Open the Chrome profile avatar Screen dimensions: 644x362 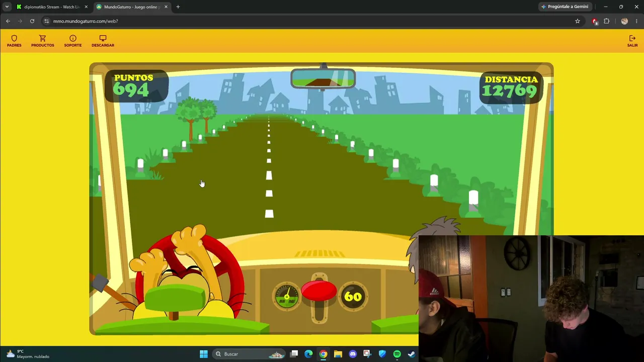[624, 21]
